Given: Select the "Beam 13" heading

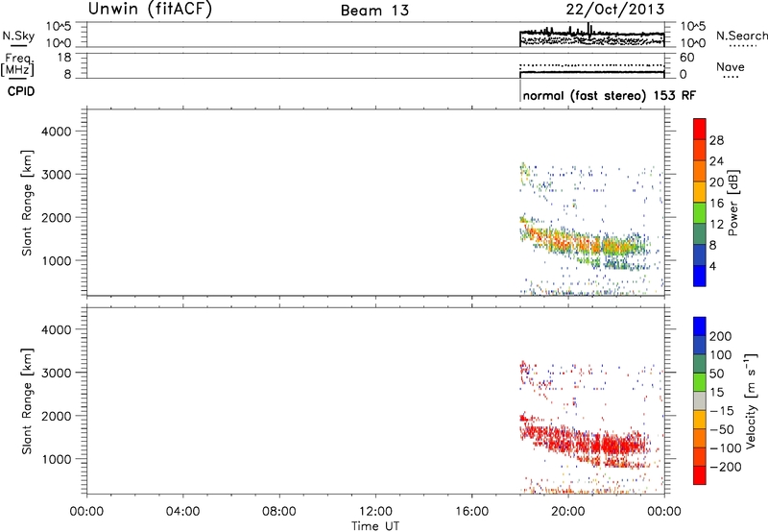Looking at the screenshot, I should (x=374, y=11).
